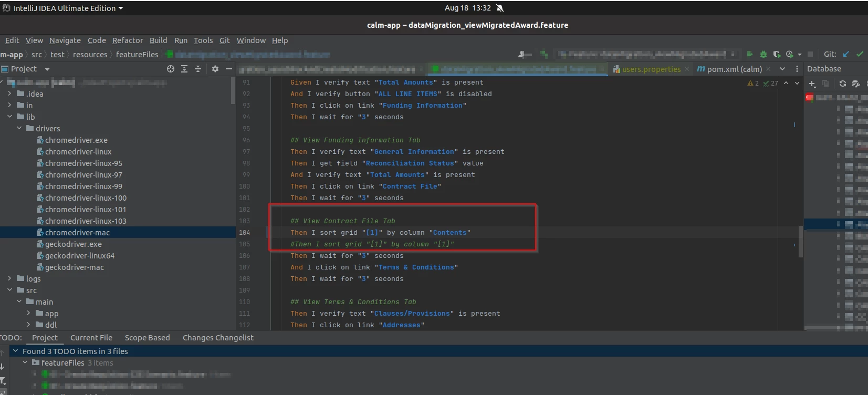The height and width of the screenshot is (395, 868).
Task: Select chromedriver.exe in the tree
Action: (76, 140)
